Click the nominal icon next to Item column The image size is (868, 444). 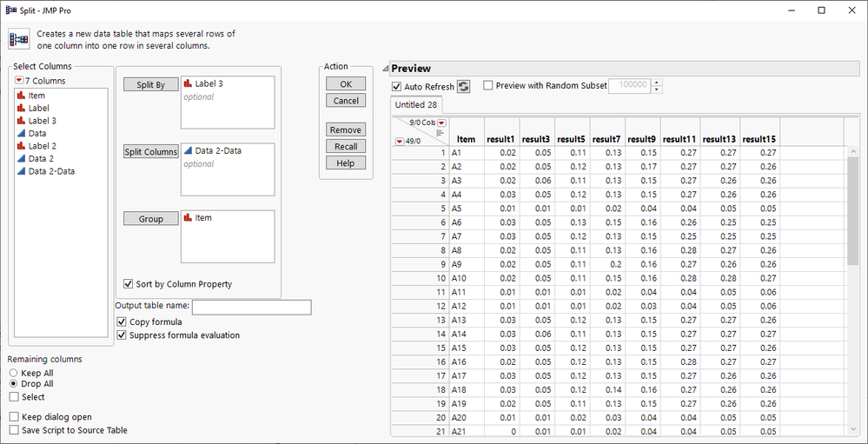(x=21, y=96)
